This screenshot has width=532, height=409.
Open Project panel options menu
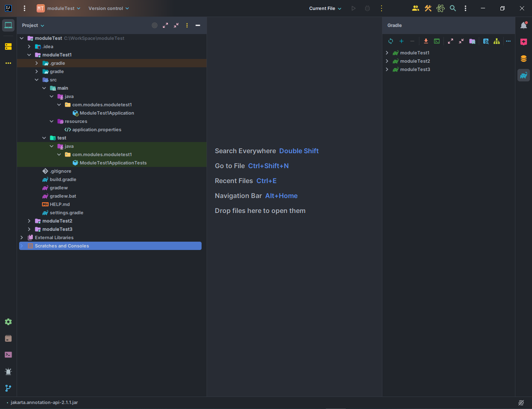[x=187, y=25]
